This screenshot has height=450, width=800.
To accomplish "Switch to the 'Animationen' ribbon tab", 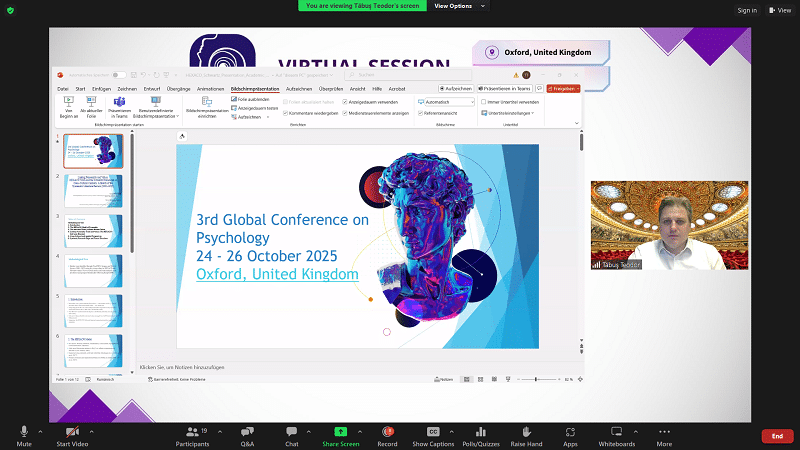I will click(210, 88).
